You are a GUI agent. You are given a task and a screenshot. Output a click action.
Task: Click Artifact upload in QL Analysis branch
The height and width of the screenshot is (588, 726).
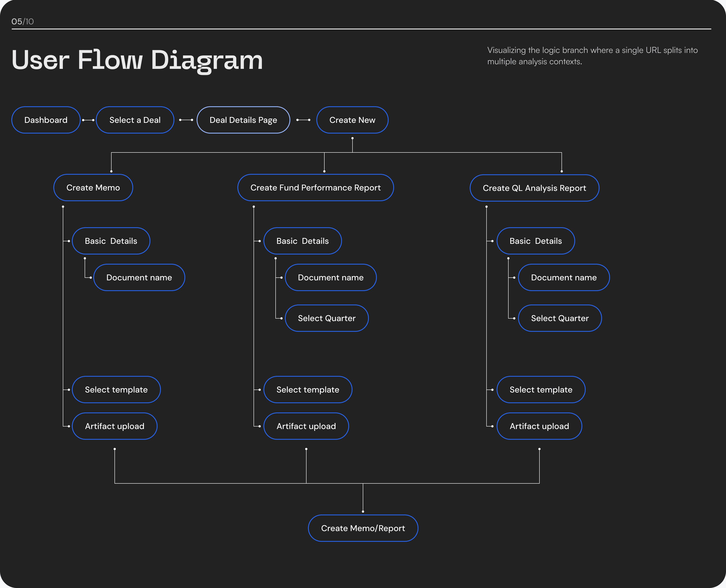coord(539,426)
